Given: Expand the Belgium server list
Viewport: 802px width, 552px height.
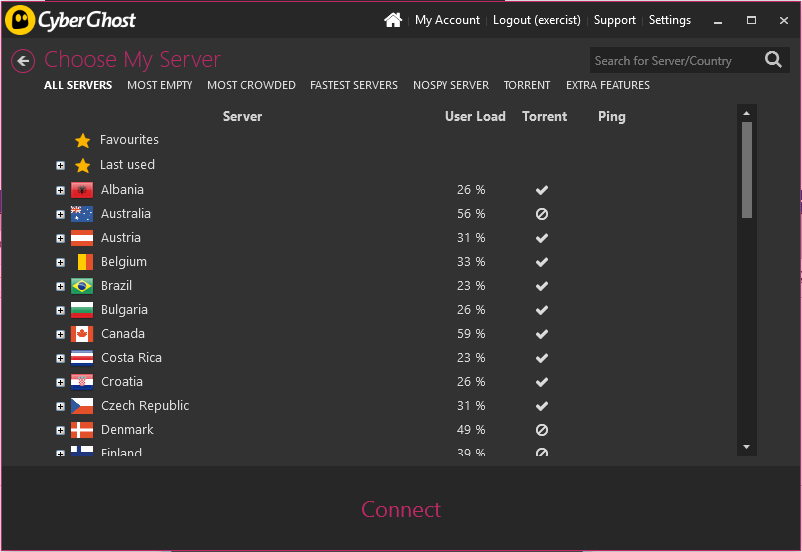Looking at the screenshot, I should pyautogui.click(x=60, y=263).
